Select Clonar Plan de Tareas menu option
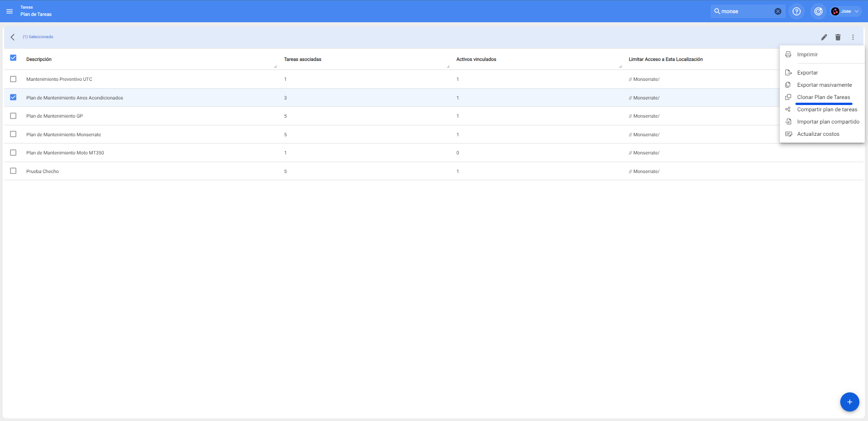 [x=823, y=97]
